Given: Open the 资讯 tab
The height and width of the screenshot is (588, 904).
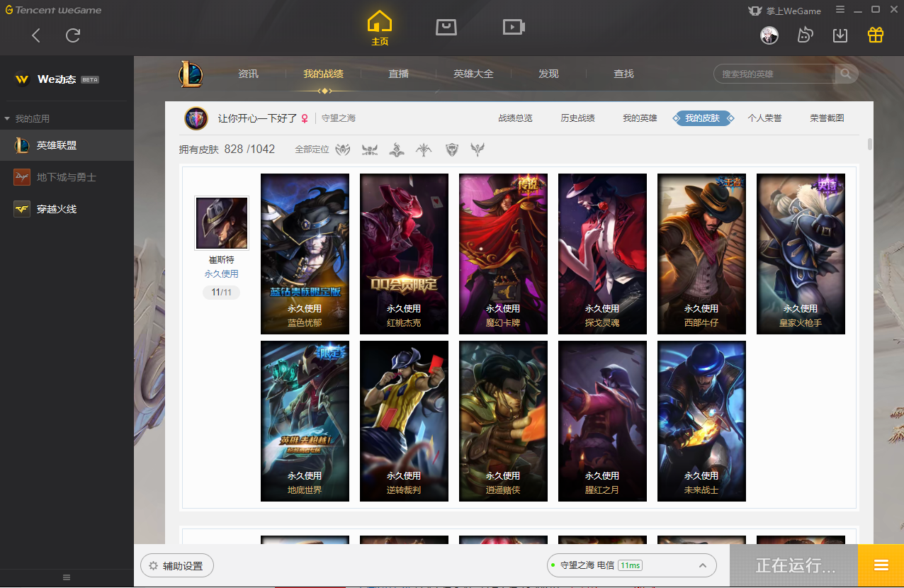Looking at the screenshot, I should tap(248, 74).
